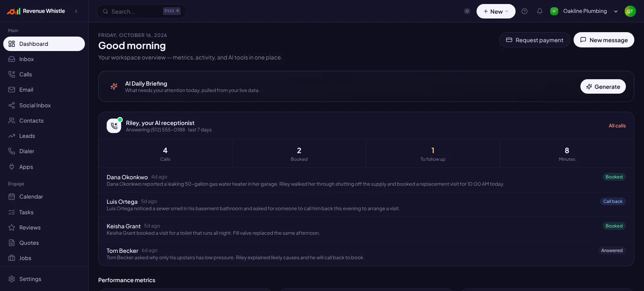Click the Contacts people icon
The width and height of the screenshot is (644, 291).
12,121
